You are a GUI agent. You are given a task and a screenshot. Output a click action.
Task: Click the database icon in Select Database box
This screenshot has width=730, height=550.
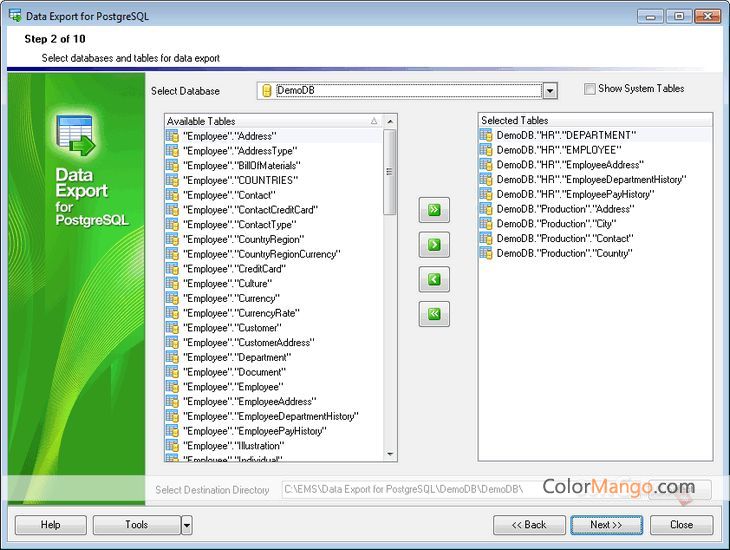pyautogui.click(x=267, y=90)
